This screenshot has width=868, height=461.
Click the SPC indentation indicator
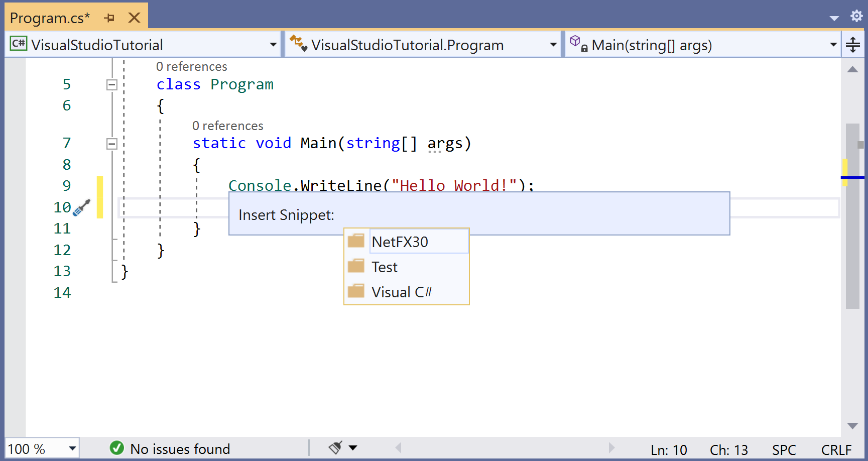784,449
